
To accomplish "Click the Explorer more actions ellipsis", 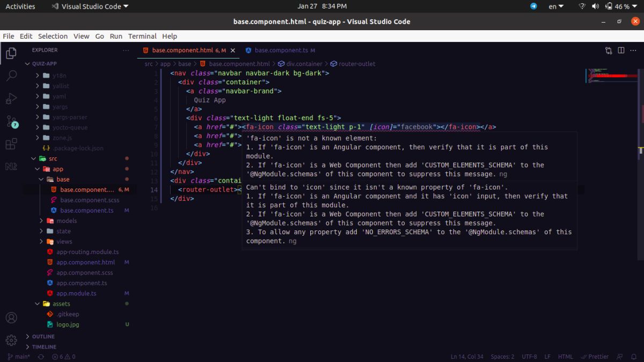I will point(126,50).
